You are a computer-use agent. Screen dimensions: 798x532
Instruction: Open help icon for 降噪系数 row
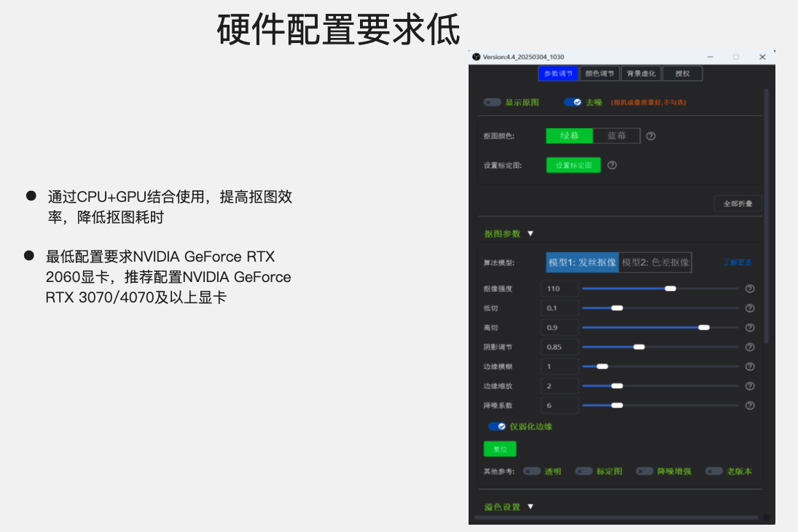click(749, 405)
